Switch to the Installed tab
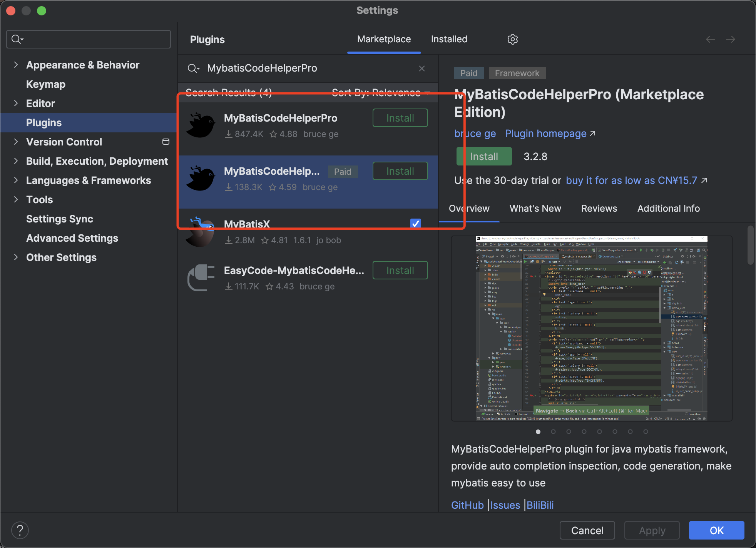756x548 pixels. (x=449, y=39)
